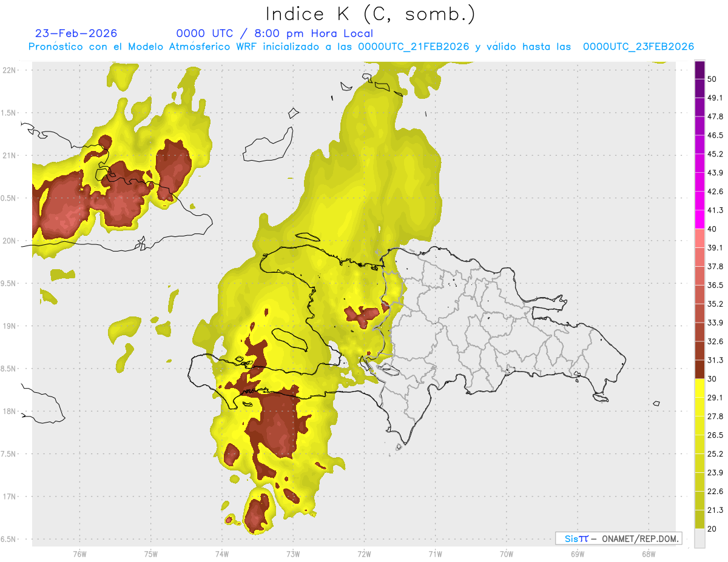Click the legend value 27.8
728x562 pixels.
[x=715, y=416]
